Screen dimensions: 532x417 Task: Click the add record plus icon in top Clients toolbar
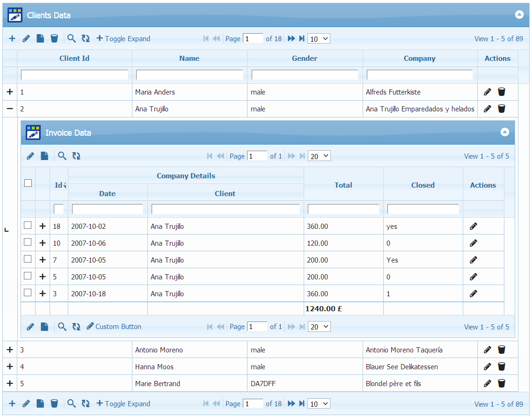[x=12, y=38]
